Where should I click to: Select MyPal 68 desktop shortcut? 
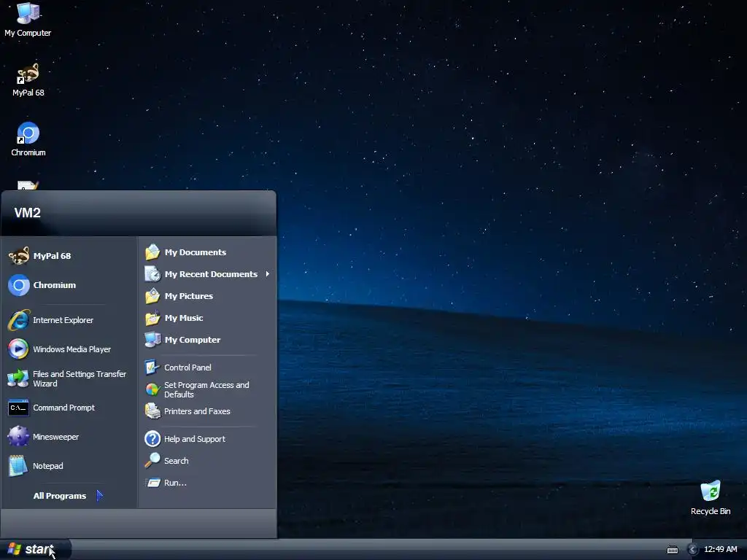click(28, 80)
